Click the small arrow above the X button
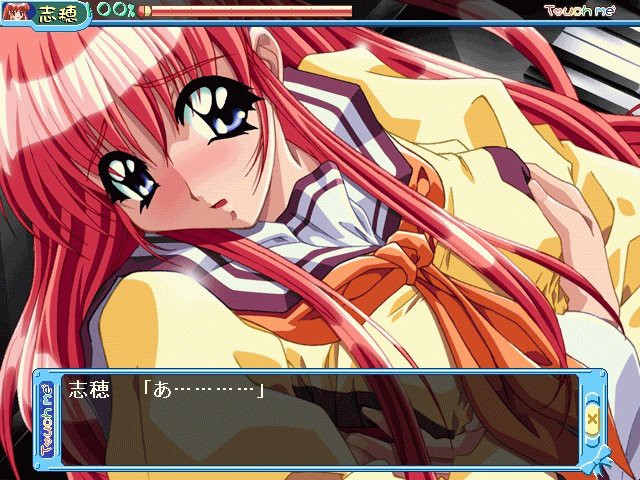Viewport: 640px width, 480px height. pyautogui.click(x=592, y=397)
